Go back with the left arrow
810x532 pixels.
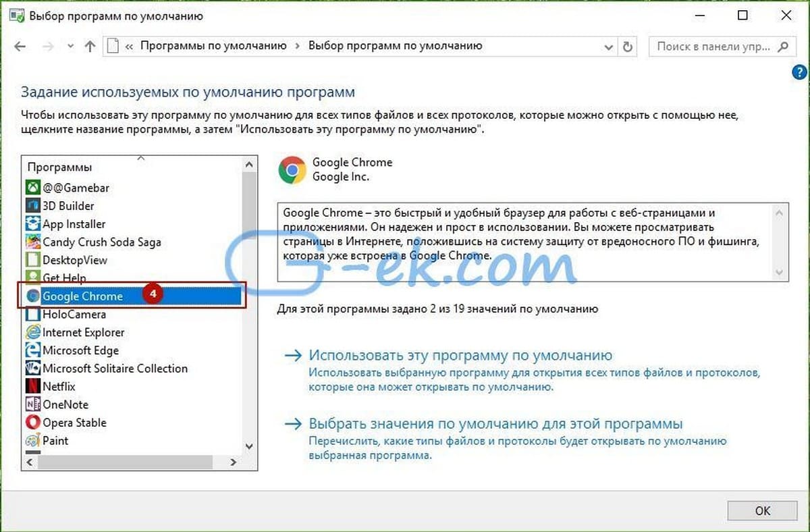pyautogui.click(x=20, y=47)
